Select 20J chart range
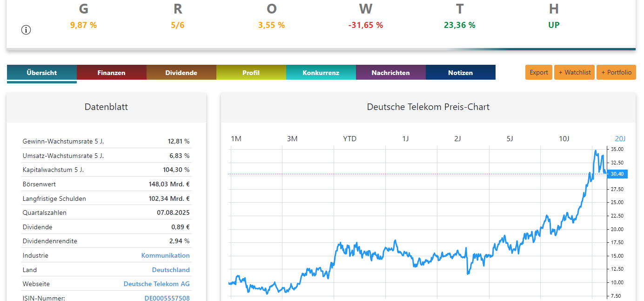 click(620, 139)
